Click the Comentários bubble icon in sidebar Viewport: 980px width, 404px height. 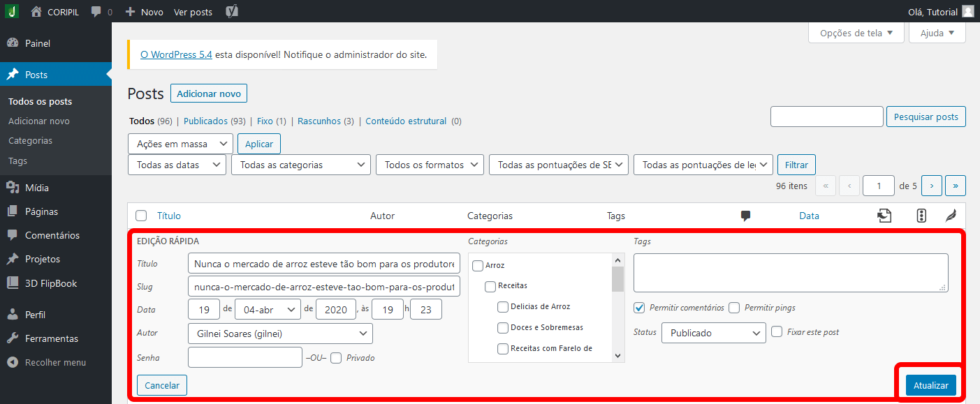[x=13, y=235]
